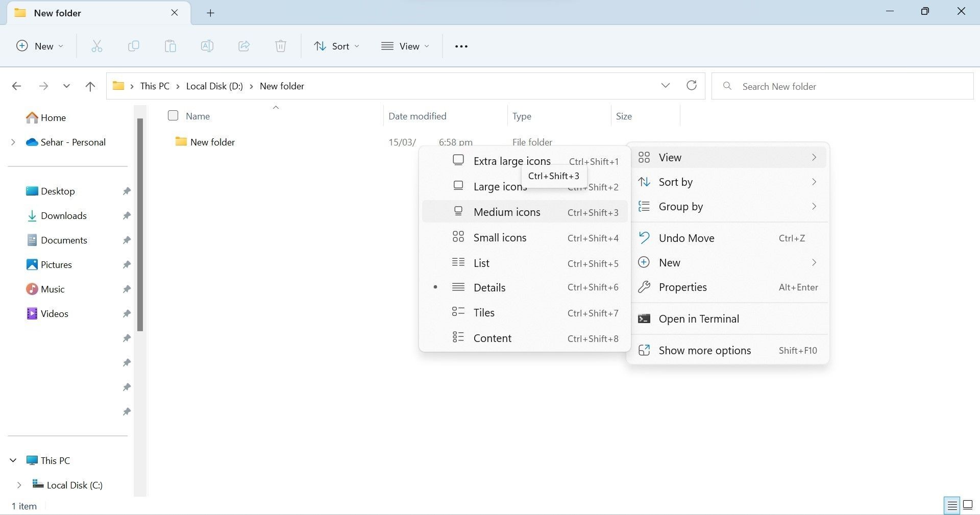The image size is (980, 515).
Task: Click chevron after This PC in address bar
Action: pyautogui.click(x=178, y=86)
